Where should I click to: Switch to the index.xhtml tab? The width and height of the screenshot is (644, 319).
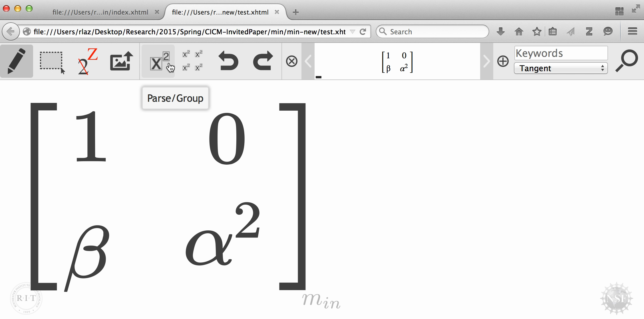(100, 12)
